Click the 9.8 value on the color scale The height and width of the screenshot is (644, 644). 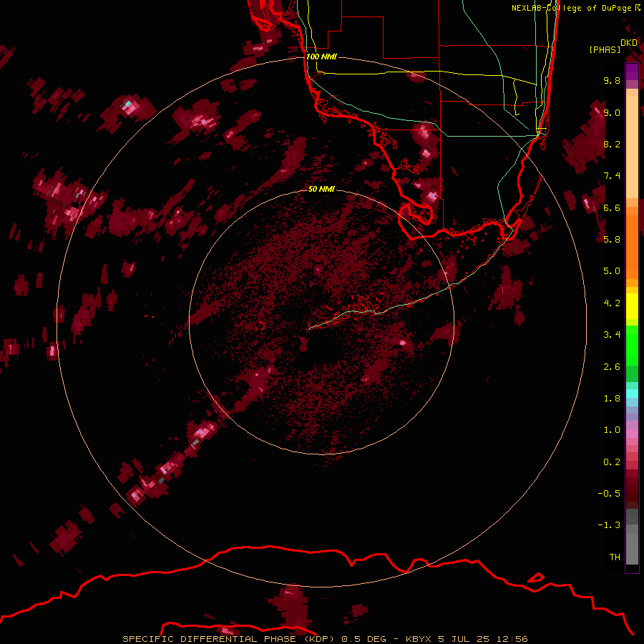612,80
